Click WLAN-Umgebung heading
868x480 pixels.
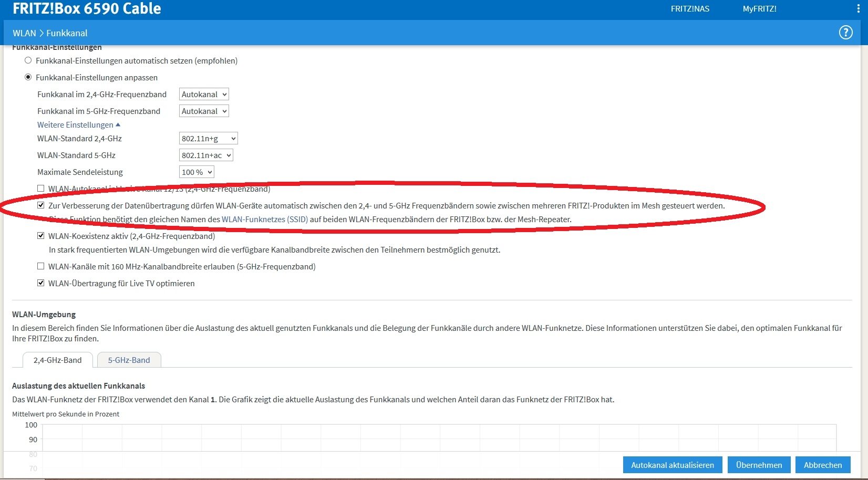pyautogui.click(x=44, y=315)
